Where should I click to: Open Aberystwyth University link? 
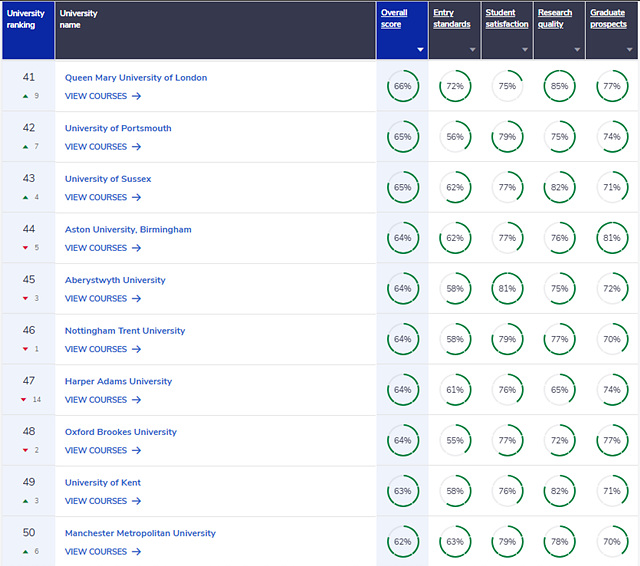pyautogui.click(x=115, y=280)
